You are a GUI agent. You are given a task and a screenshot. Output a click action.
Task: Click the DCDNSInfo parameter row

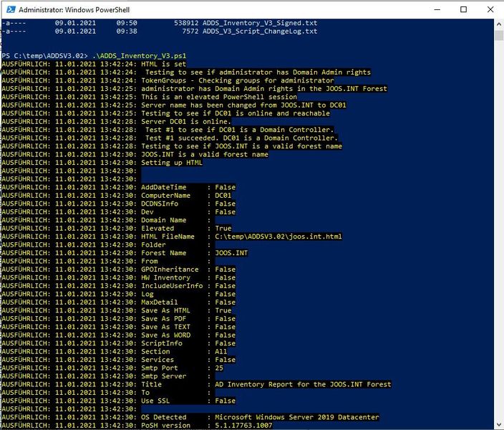click(x=119, y=204)
